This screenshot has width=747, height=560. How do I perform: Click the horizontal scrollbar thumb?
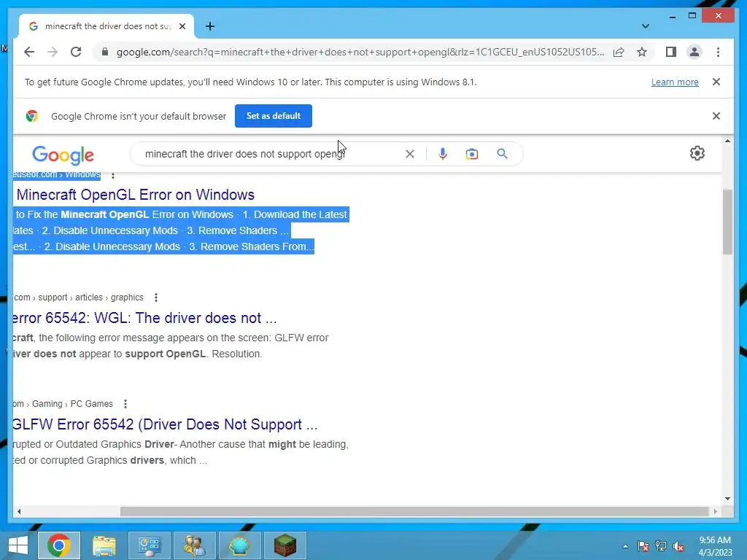(414, 511)
